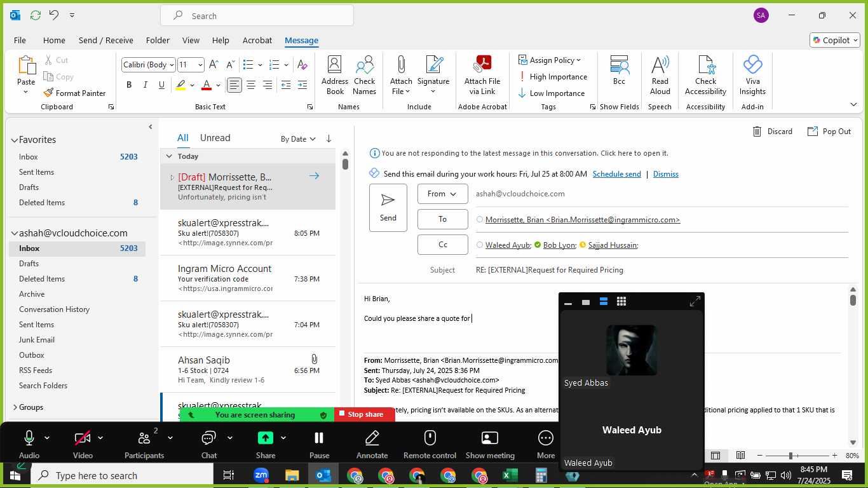Screen dimensions: 868x488
Task: Discard the draft message
Action: [x=773, y=132]
